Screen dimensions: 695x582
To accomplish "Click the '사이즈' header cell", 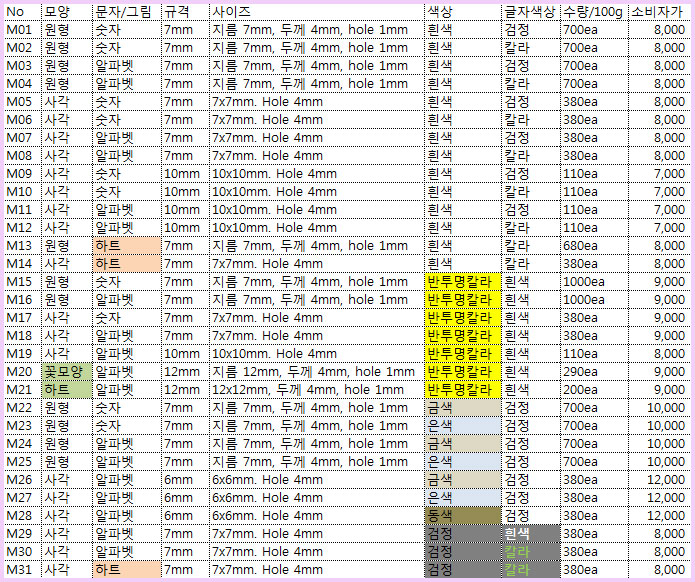I will coord(316,12).
